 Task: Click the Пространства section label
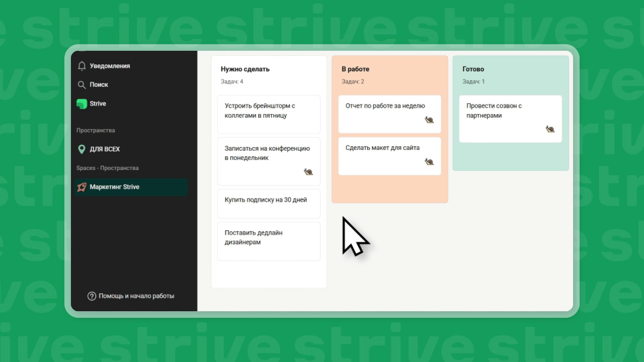click(x=96, y=130)
